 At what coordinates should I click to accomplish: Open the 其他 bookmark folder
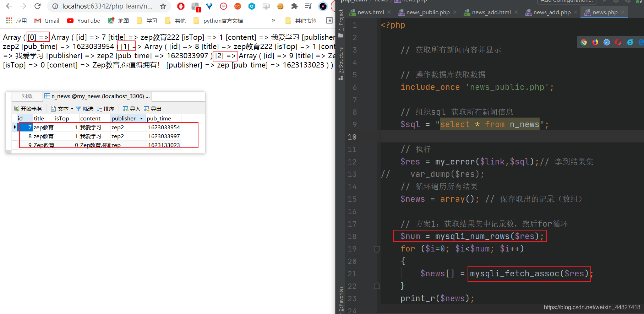coord(175,21)
